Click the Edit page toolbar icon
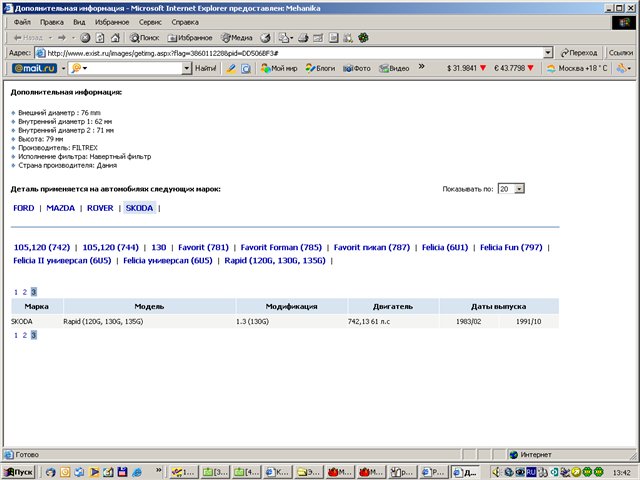Screen dimensions: 640x480 [x=318, y=38]
